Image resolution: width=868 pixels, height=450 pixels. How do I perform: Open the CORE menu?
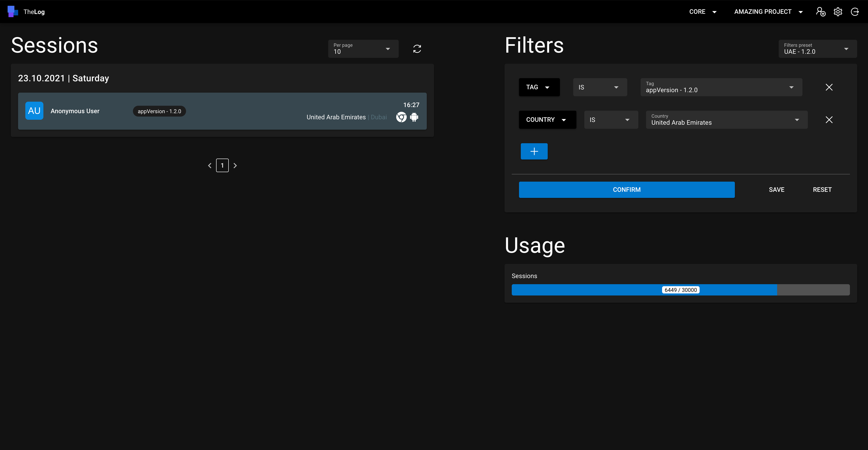[703, 12]
